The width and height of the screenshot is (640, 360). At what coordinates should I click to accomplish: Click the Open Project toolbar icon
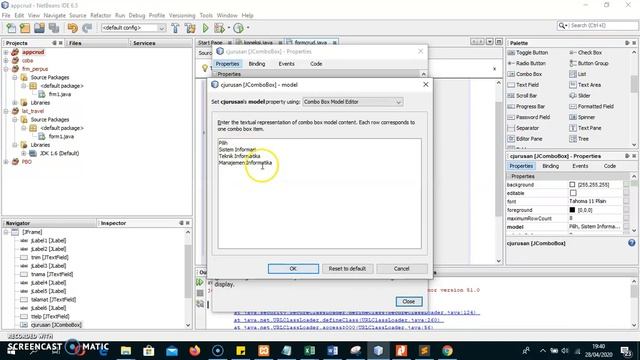pyautogui.click(x=39, y=28)
